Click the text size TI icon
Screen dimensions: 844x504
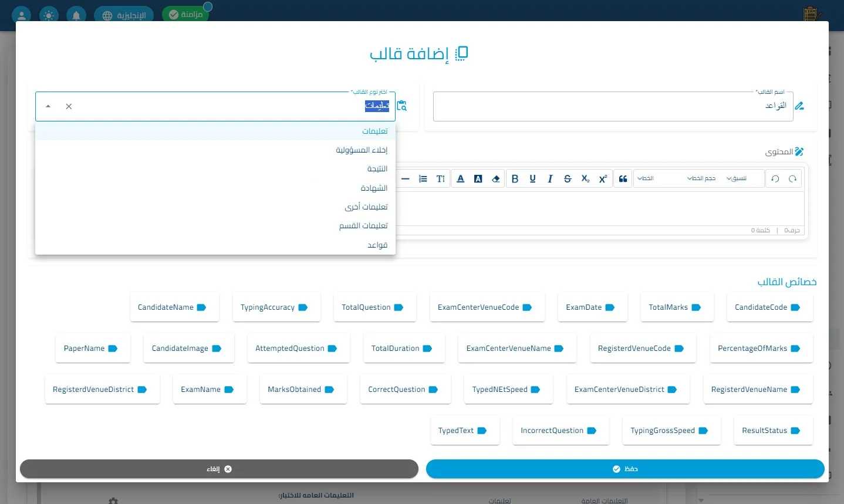(x=441, y=179)
